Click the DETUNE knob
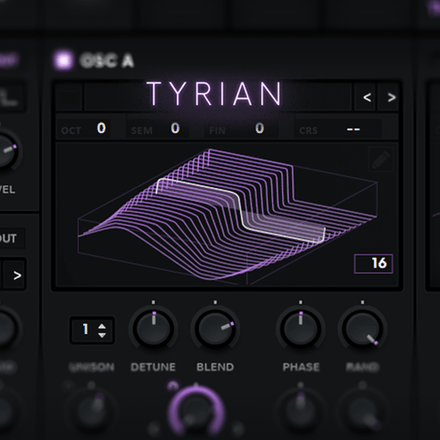This screenshot has height=440, width=440. tap(153, 328)
